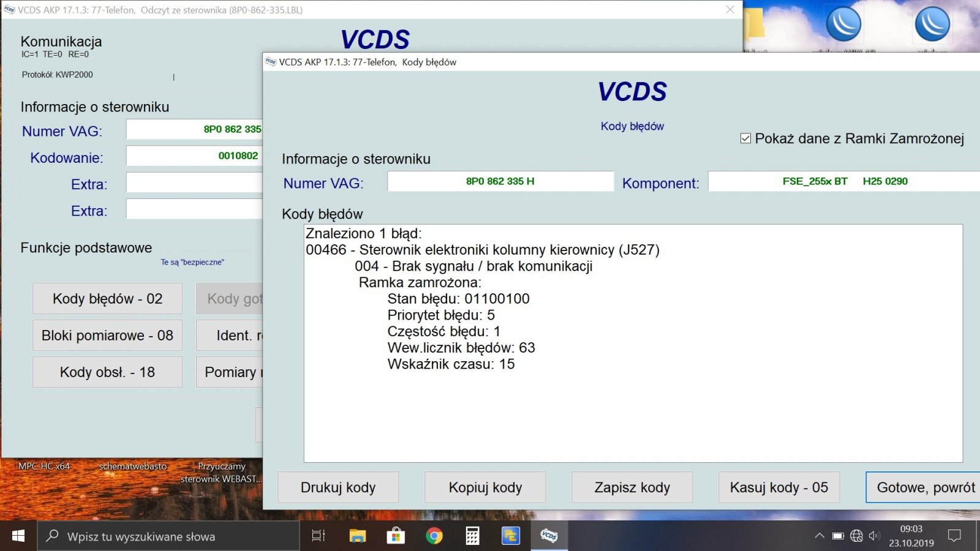
Task: Click the taskbar search box 'Wpisz tu wyszukiwane słowa'
Action: [168, 536]
